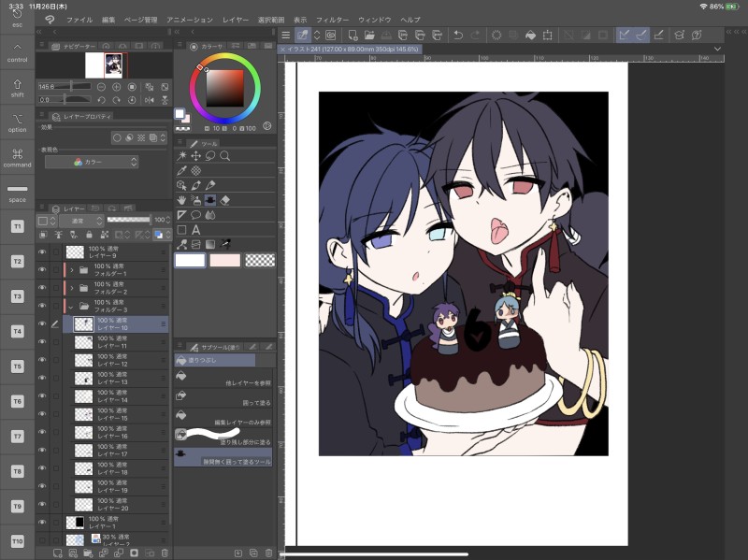Open the レイヤー menu
748x560 pixels.
click(236, 20)
